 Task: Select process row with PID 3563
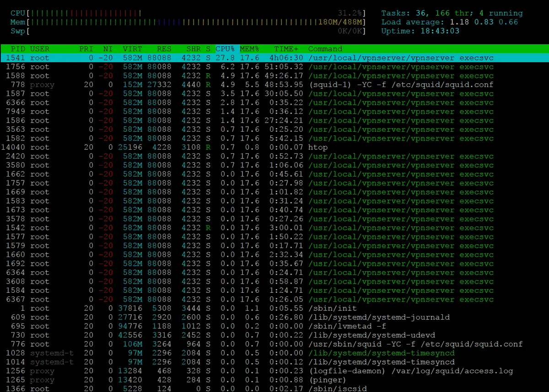click(x=274, y=129)
